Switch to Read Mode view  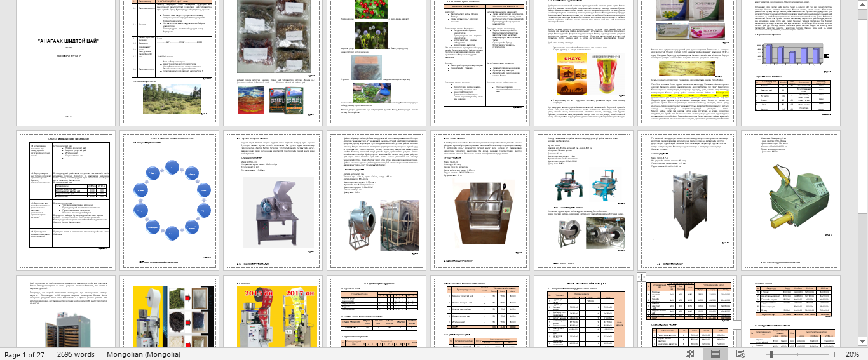click(689, 354)
